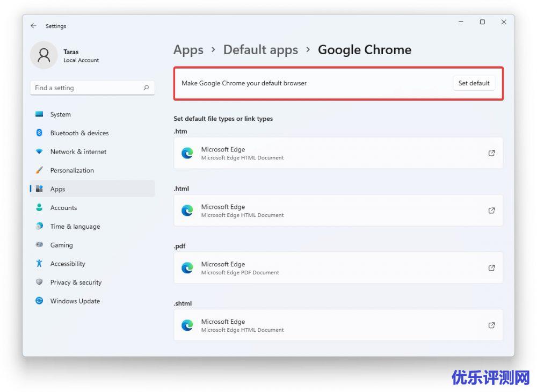
Task: Open System settings
Action: (92, 114)
